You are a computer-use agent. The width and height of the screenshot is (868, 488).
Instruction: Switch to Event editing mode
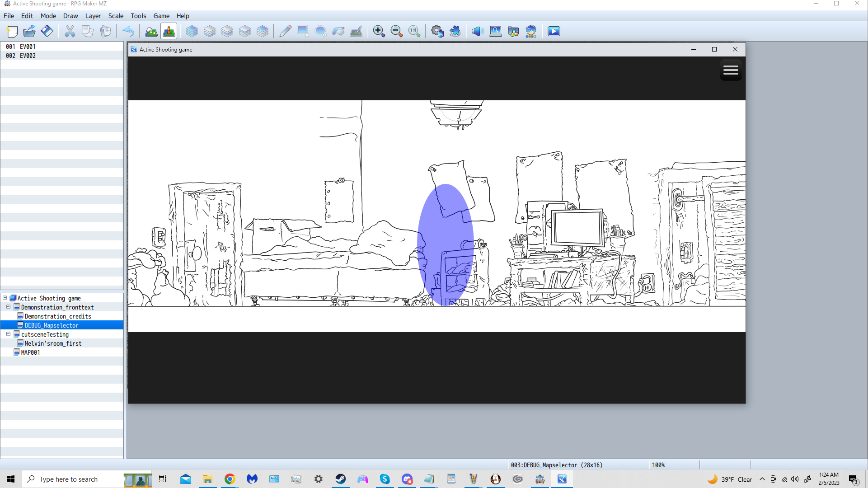tap(169, 31)
